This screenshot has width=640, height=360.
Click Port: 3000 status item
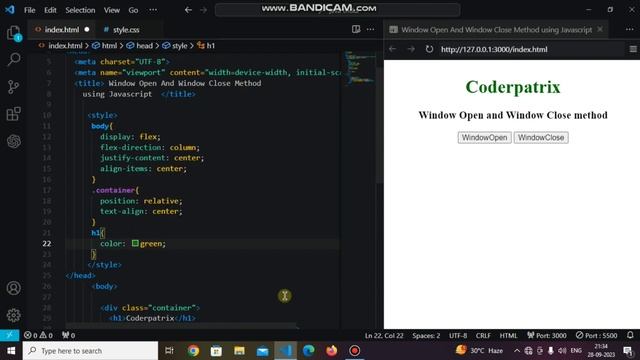click(x=547, y=335)
